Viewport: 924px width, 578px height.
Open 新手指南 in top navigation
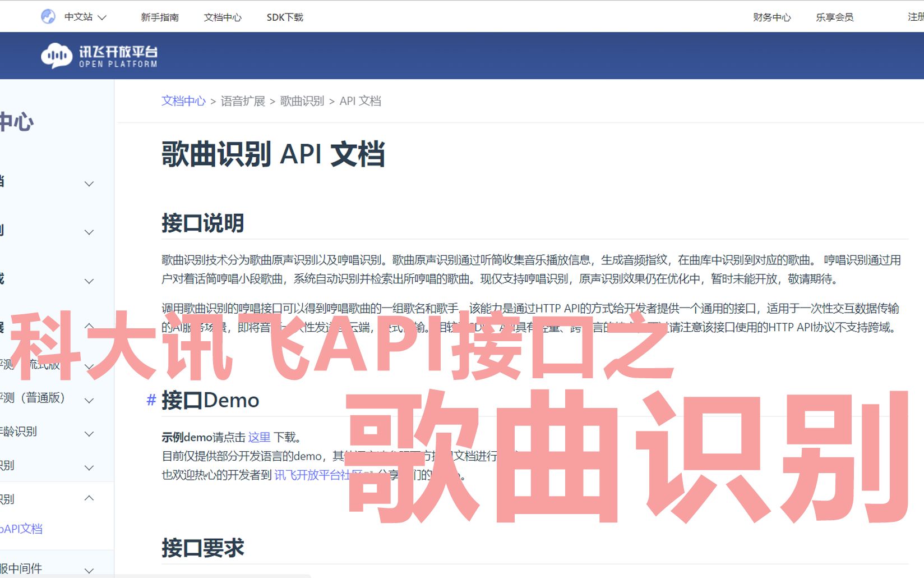pyautogui.click(x=160, y=17)
